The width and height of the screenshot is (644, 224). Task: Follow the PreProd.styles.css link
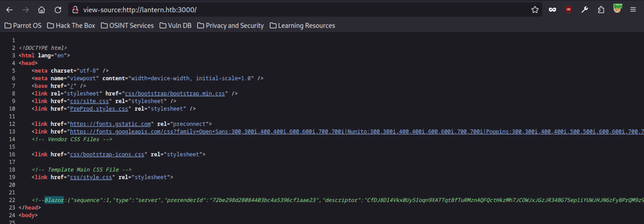99,109
